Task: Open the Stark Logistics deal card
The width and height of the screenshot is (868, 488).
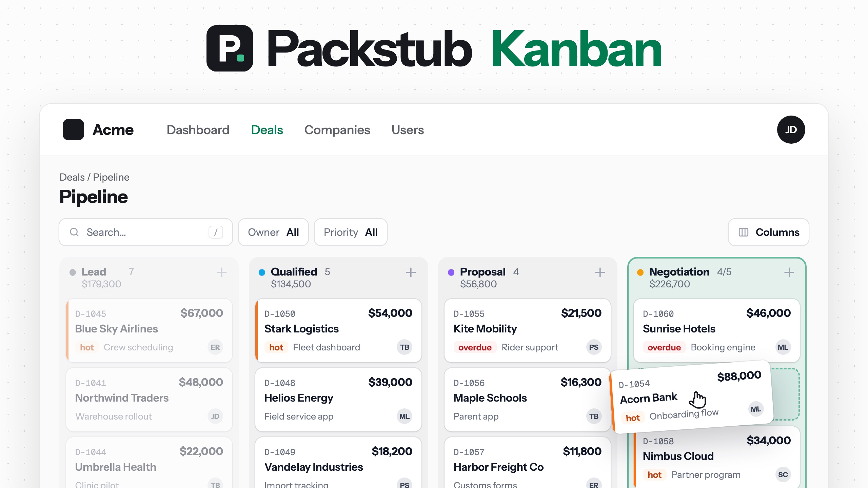Action: click(x=338, y=330)
